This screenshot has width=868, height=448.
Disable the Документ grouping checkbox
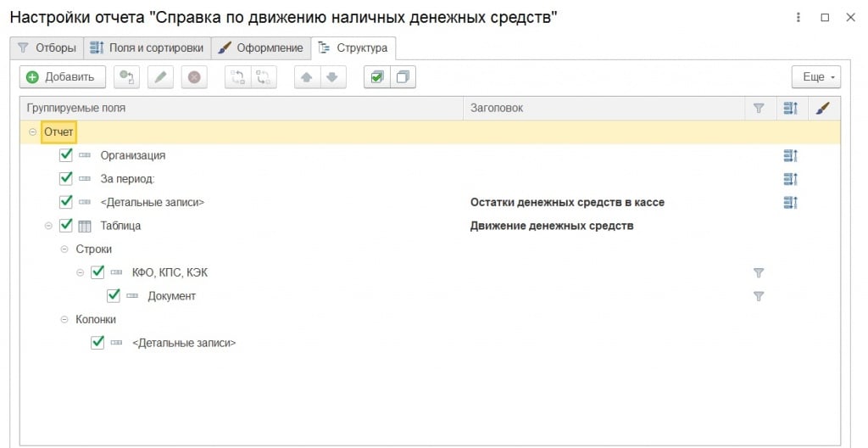[114, 296]
